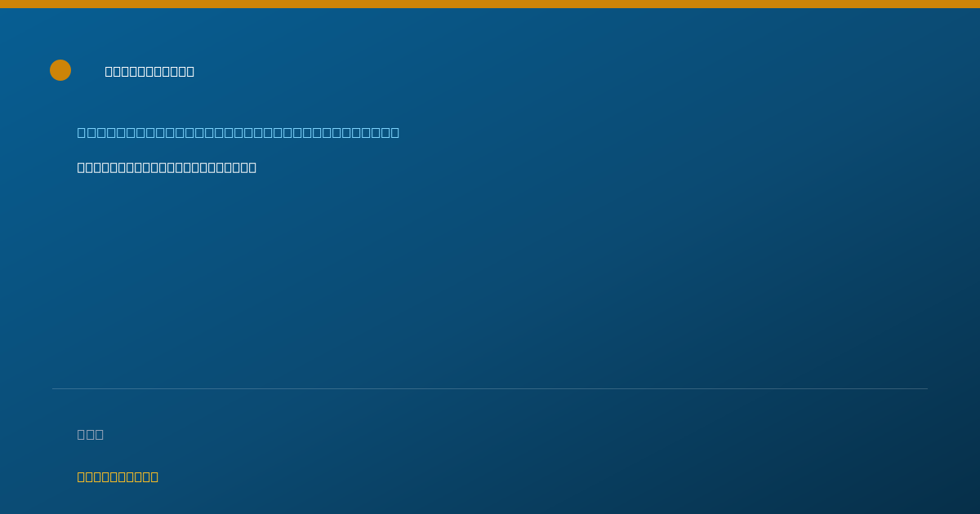Click the empty blue area in the middle
Image resolution: width=980 pixels, height=514 pixels.
pos(490,277)
